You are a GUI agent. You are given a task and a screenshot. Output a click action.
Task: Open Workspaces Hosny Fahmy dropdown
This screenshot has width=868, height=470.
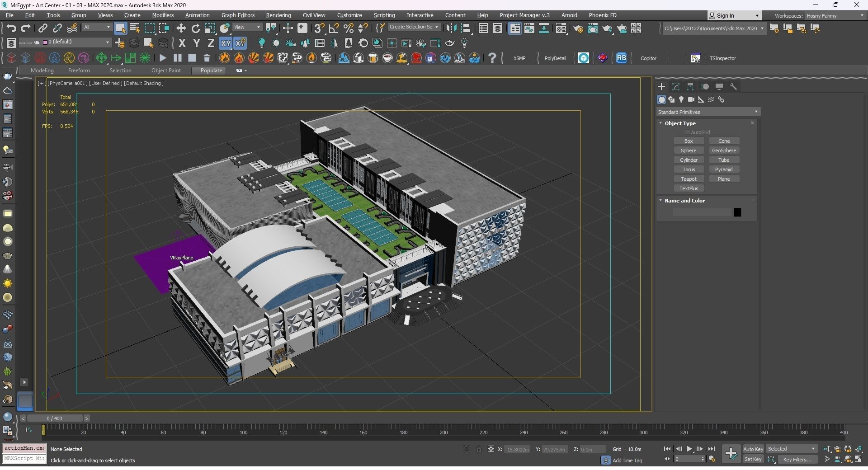pos(835,16)
